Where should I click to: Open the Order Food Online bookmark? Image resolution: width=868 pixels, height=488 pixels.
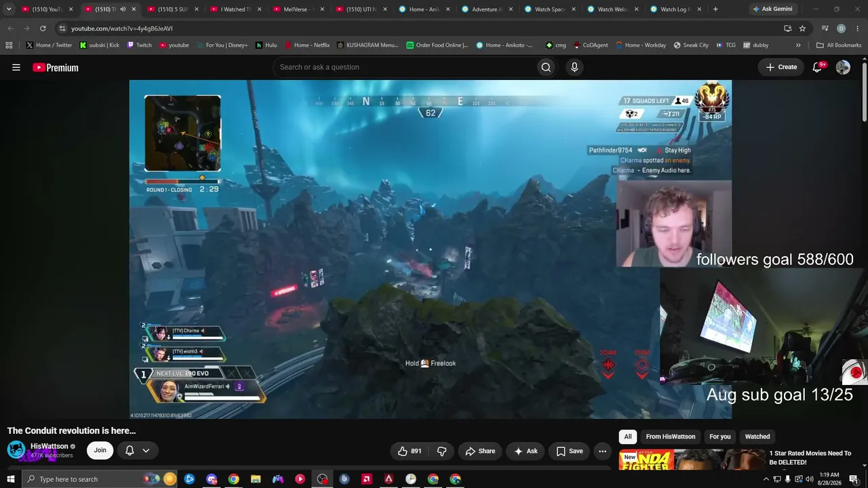pos(437,45)
